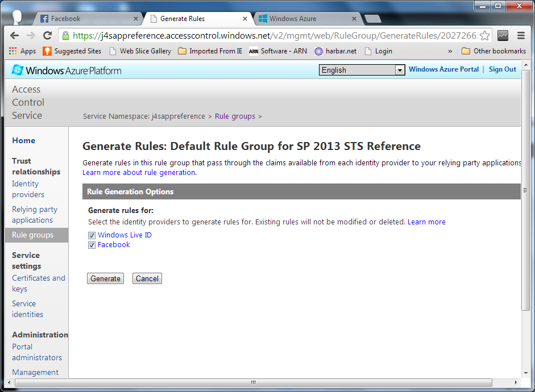This screenshot has height=392, width=535.
Task: Open the Software - ARN bookmark
Action: tap(278, 51)
